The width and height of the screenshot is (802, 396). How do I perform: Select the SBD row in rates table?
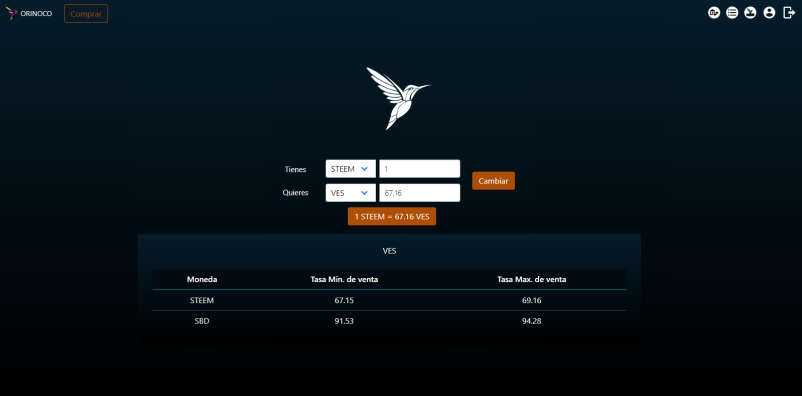pos(389,321)
